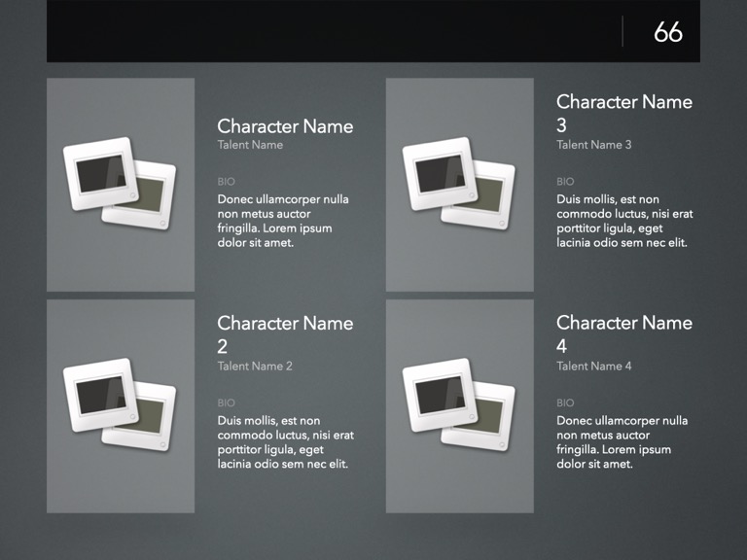Click the unnumbered "Character Name" heading
The image size is (747, 560).
point(285,126)
